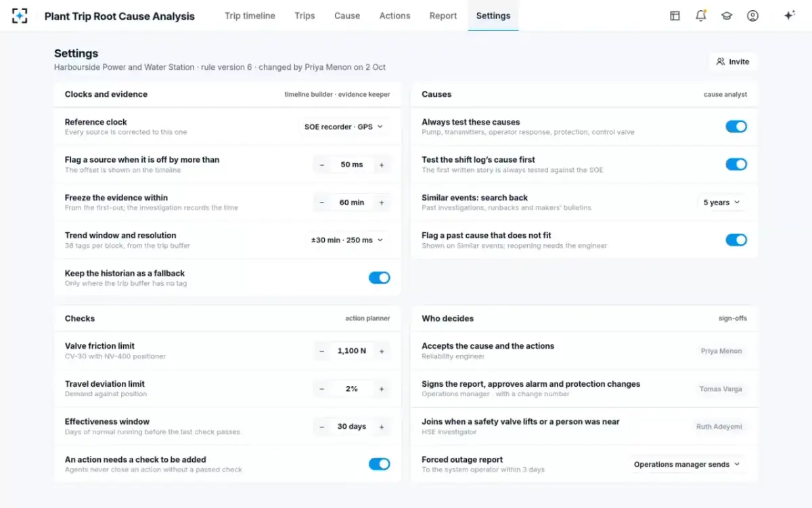This screenshot has height=508, width=812.
Task: Toggle Flag a past cause that does not fit
Action: (x=736, y=240)
